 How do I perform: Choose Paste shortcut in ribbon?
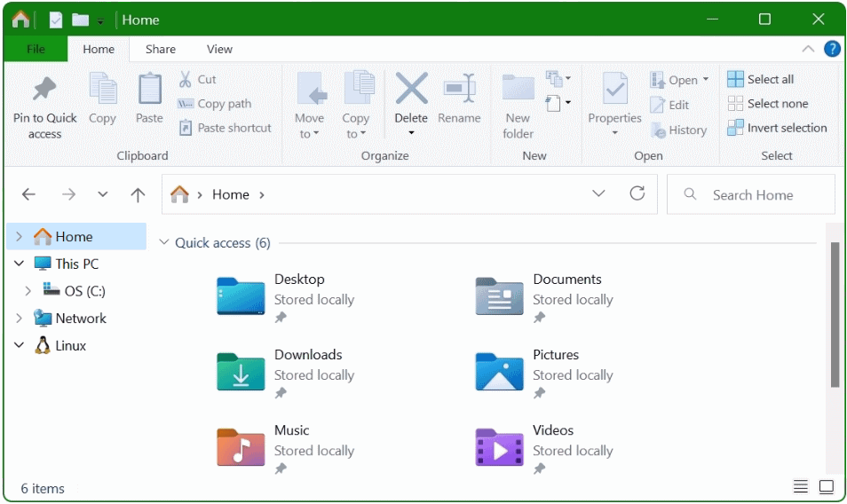pos(225,128)
